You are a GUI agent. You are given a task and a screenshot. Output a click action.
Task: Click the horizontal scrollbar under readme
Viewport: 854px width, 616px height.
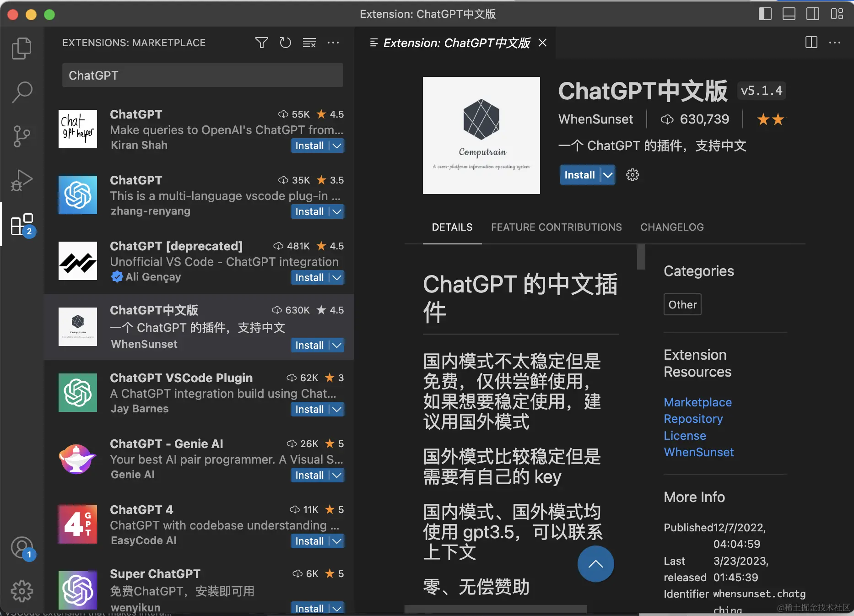click(x=495, y=609)
